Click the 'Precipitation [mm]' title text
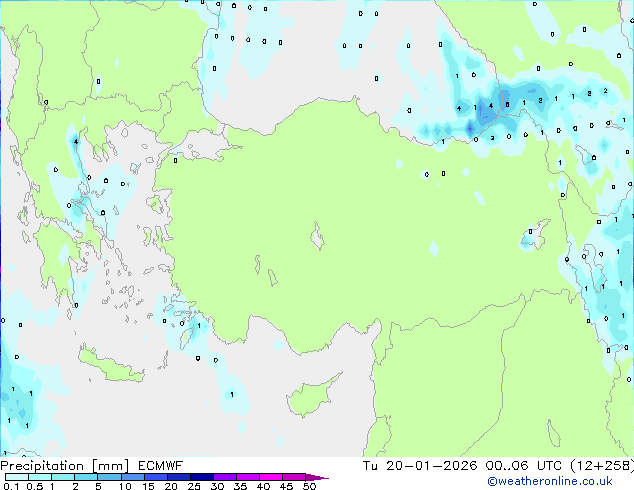The width and height of the screenshot is (634, 490). click(x=65, y=466)
